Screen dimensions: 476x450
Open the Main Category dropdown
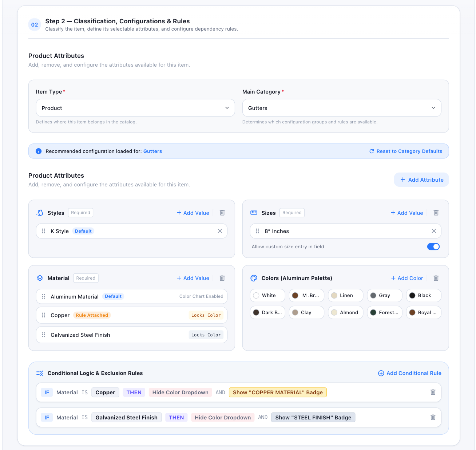(x=342, y=108)
